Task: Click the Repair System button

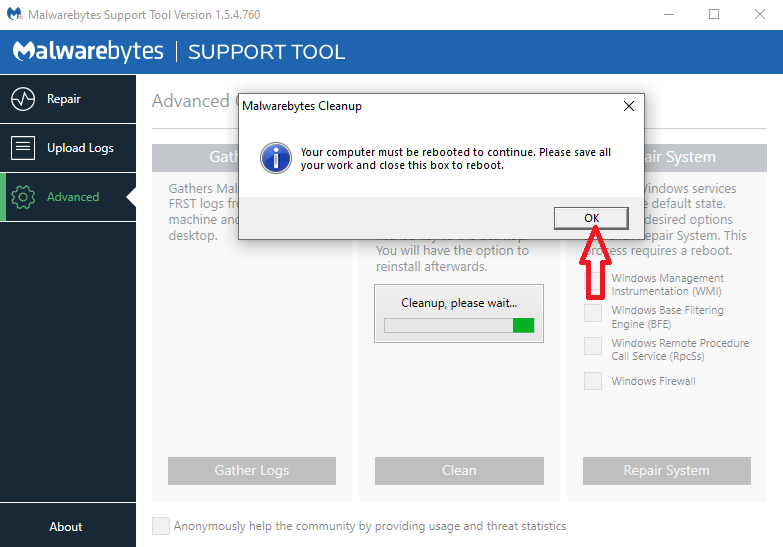Action: tap(667, 471)
